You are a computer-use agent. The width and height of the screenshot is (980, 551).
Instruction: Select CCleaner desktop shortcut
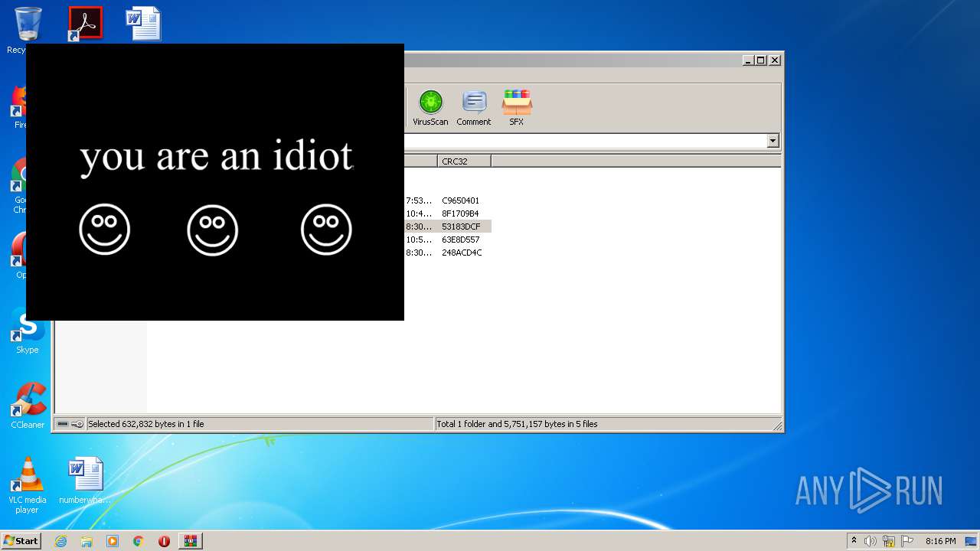pos(28,406)
